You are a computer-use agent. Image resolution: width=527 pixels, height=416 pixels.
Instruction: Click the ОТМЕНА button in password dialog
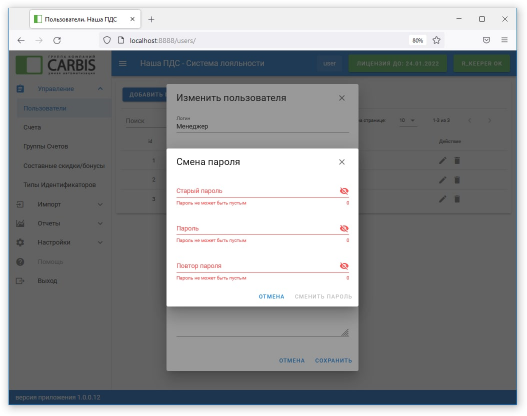click(x=271, y=297)
